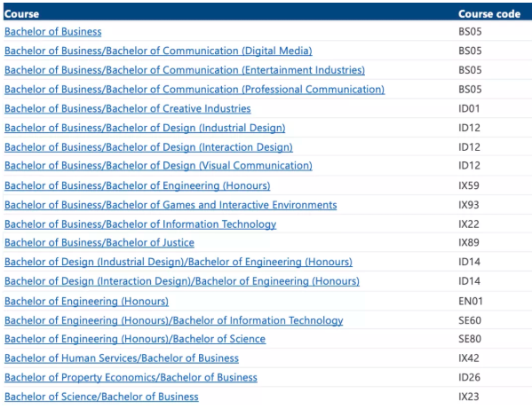This screenshot has width=532, height=409.
Task: Open Business/Games and Interactive Environments link
Action: point(171,205)
